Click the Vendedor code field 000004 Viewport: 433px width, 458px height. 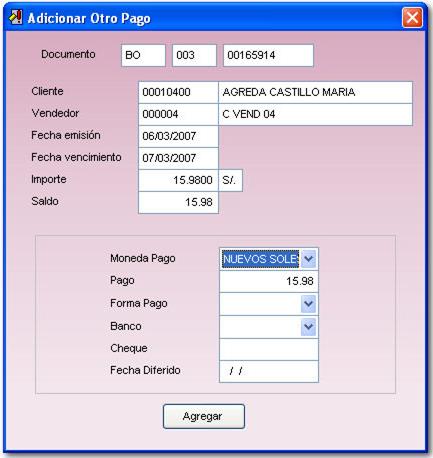(x=178, y=114)
